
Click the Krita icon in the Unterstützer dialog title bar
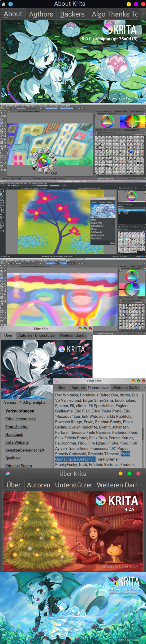coord(56,381)
